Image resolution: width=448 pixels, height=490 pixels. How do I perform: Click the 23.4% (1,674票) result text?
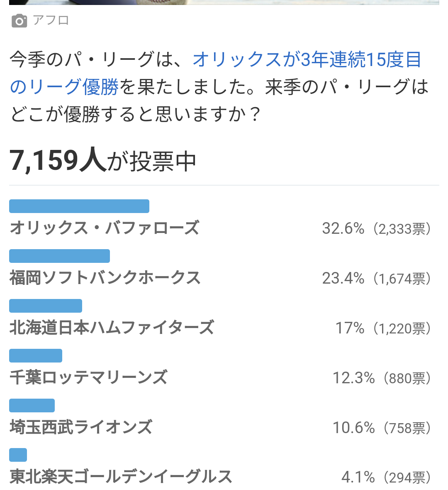(377, 278)
